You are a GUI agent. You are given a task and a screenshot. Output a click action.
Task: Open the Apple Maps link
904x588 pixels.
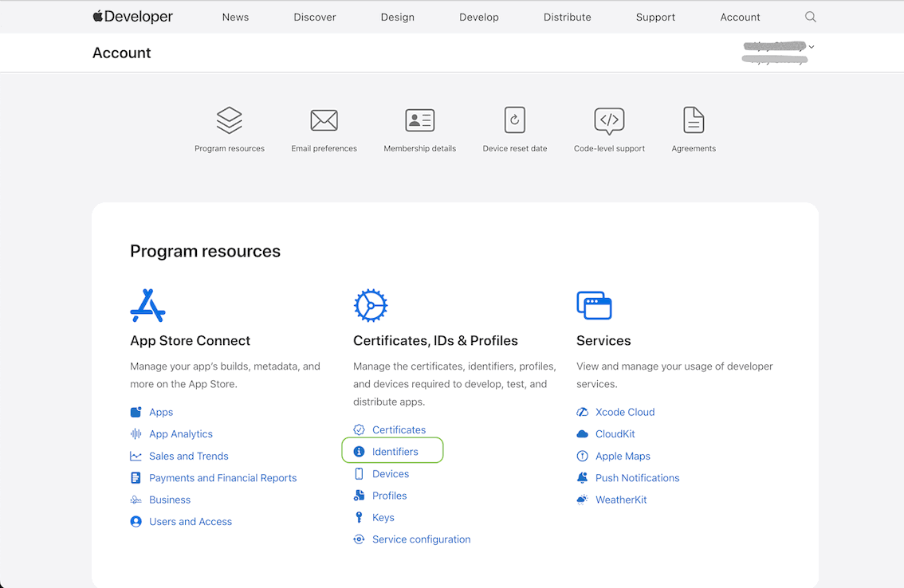coord(623,456)
